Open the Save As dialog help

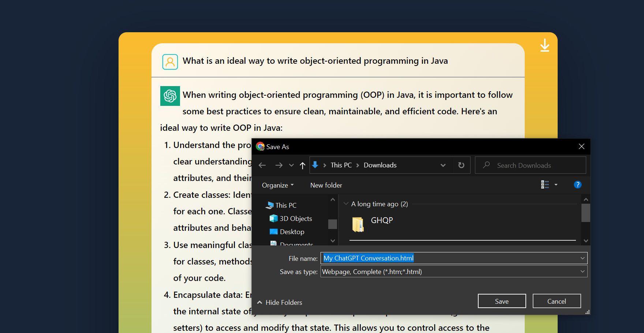(577, 185)
